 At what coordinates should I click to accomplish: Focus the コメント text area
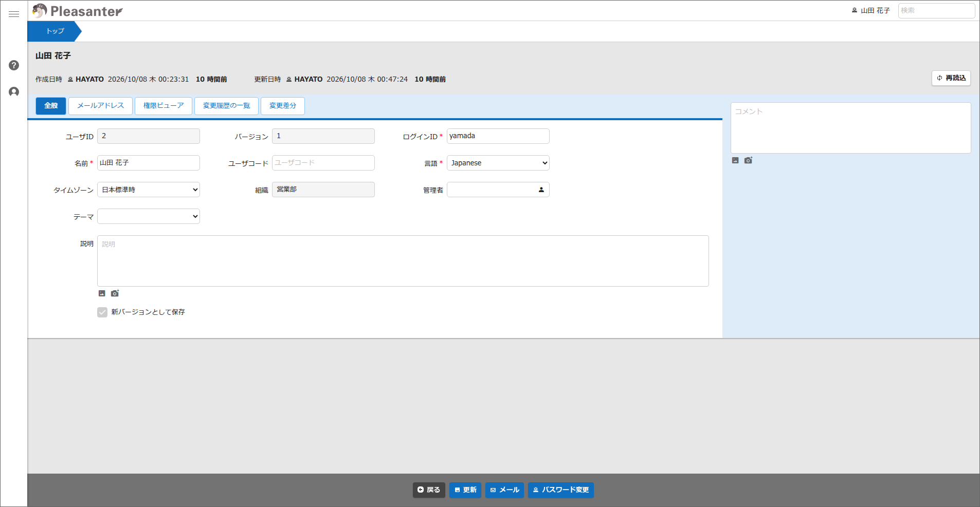click(x=850, y=128)
